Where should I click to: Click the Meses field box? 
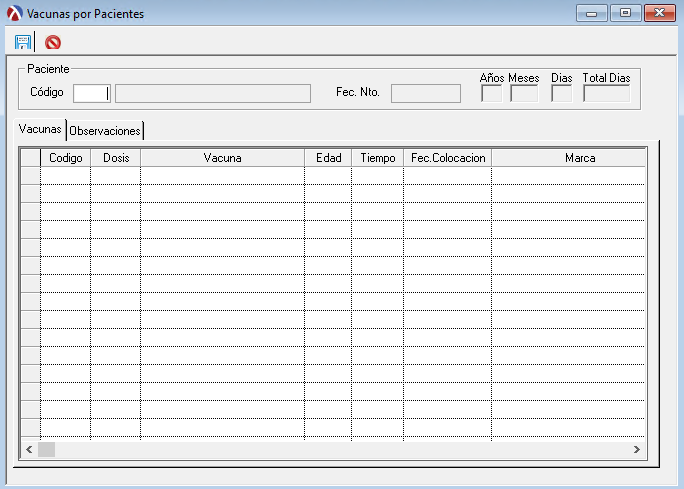(524, 94)
